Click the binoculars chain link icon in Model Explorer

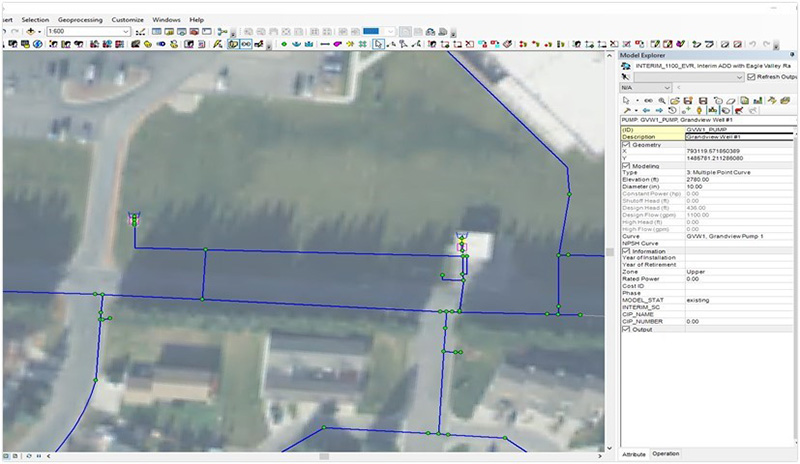[648, 101]
